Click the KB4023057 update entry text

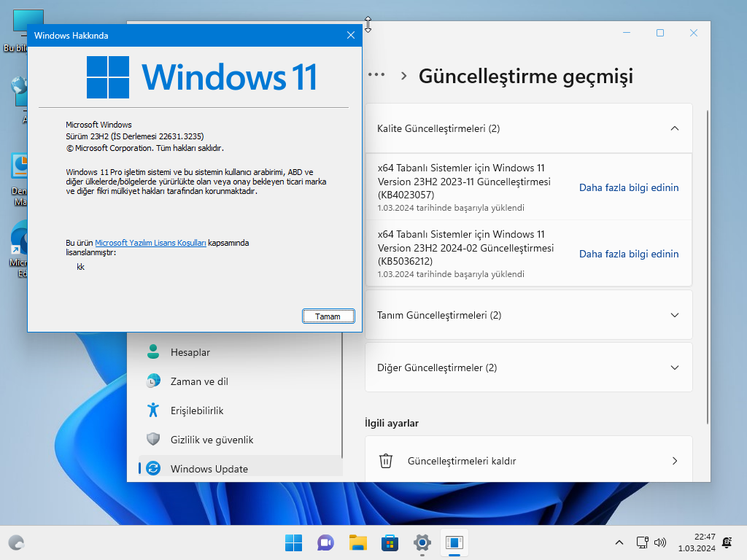point(464,182)
